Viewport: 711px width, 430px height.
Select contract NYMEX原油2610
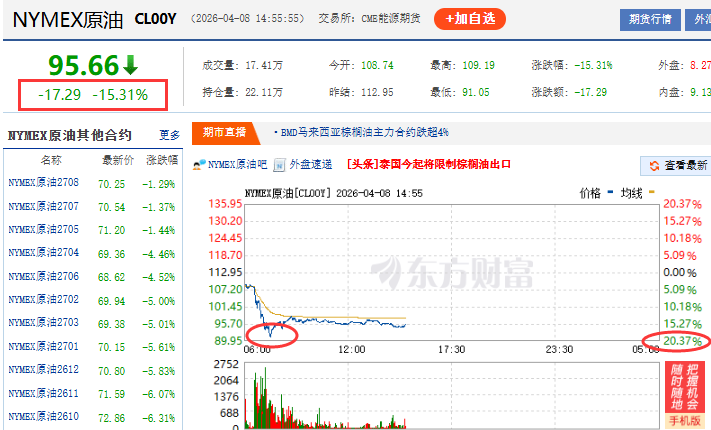click(44, 416)
